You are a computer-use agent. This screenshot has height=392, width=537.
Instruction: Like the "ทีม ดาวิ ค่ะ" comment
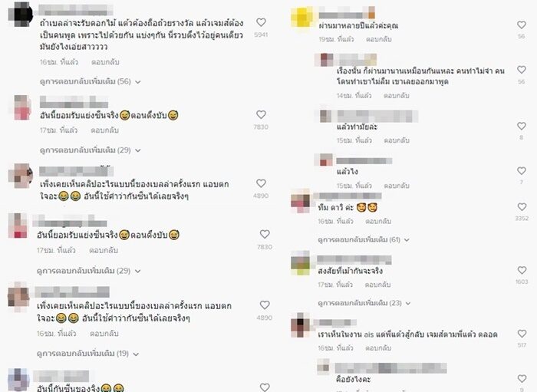(x=522, y=207)
